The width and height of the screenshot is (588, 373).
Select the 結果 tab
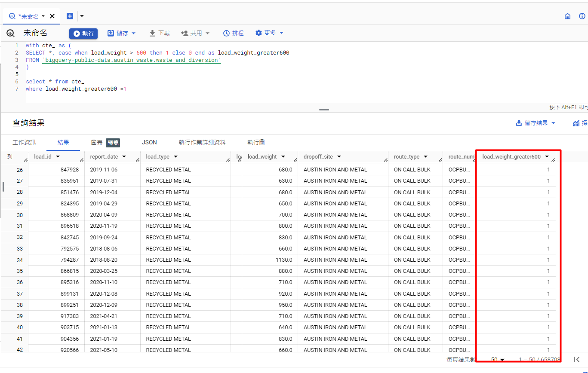63,142
